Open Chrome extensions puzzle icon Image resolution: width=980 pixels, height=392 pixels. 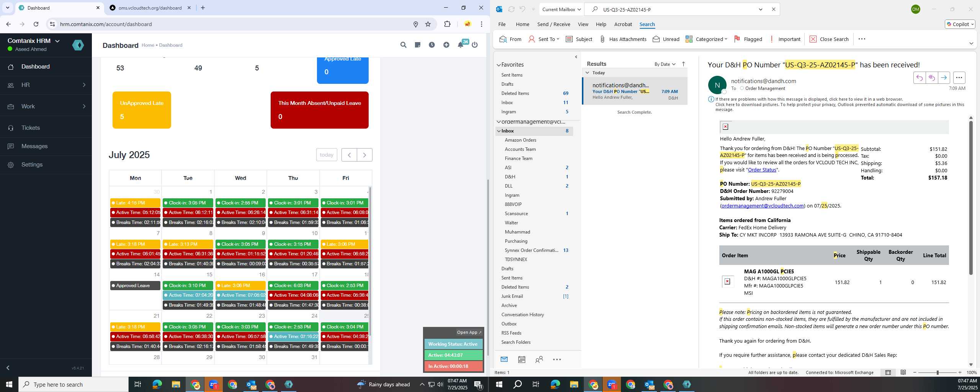pos(447,24)
